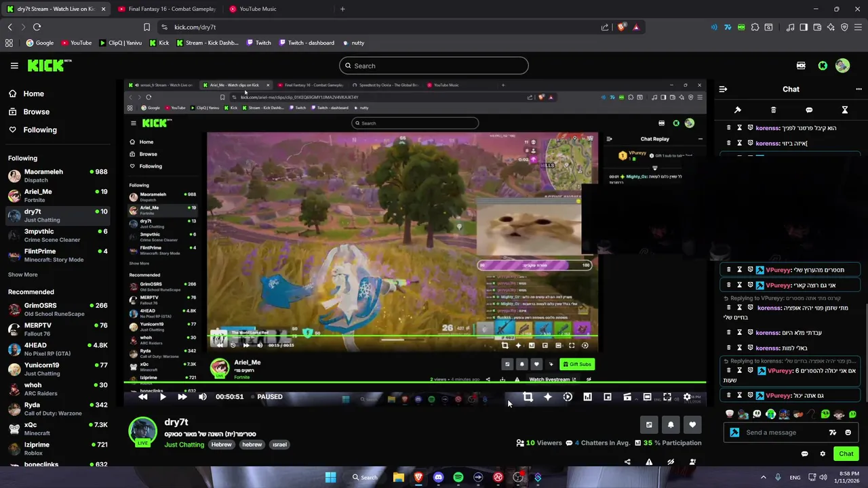Open chat options three-dot menu
Viewport: 868px width, 488px height.
click(x=859, y=89)
